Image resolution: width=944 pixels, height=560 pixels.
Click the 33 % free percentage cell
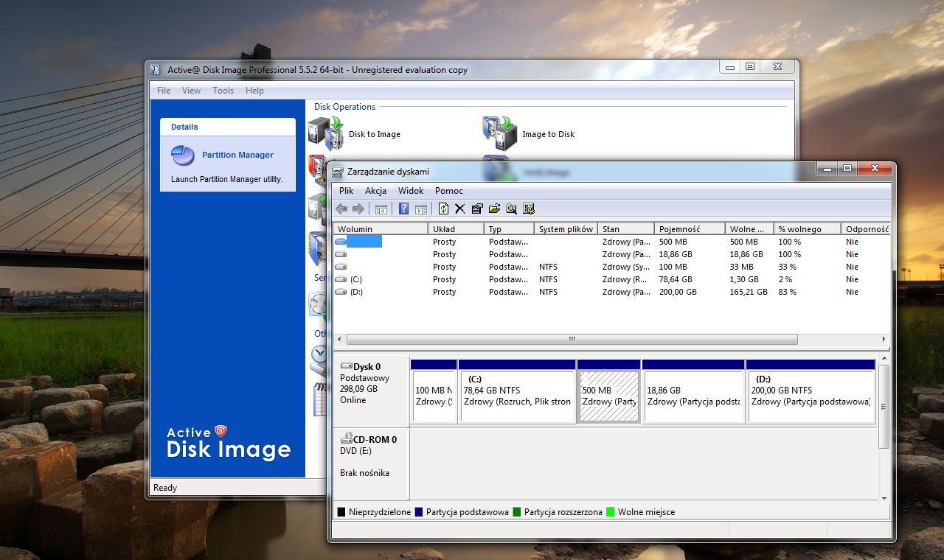(x=787, y=267)
